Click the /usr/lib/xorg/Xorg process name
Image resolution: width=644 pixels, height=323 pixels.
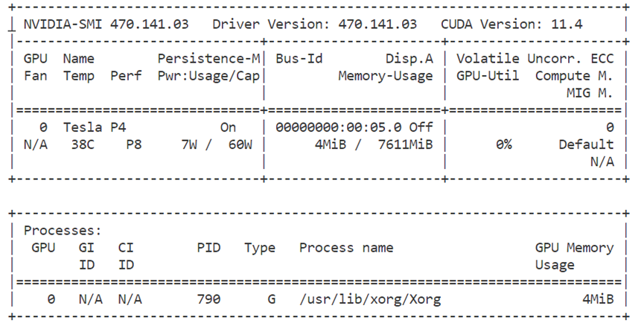click(370, 299)
